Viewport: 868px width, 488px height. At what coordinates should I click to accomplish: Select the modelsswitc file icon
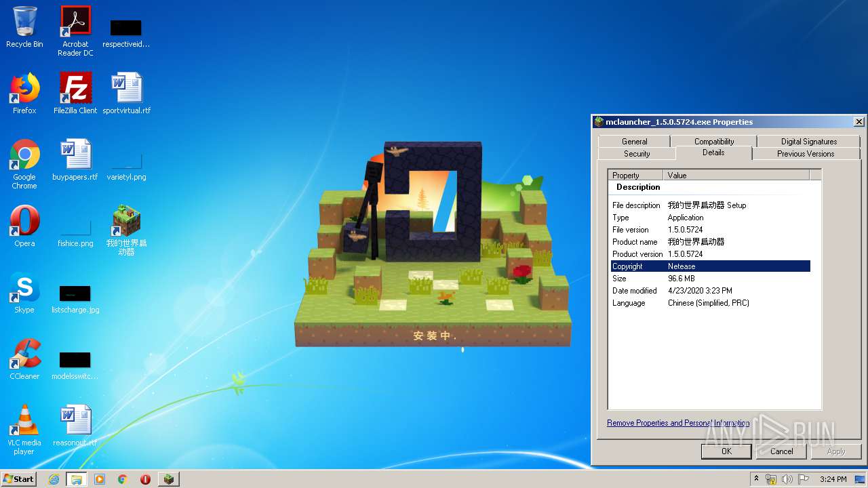[75, 366]
